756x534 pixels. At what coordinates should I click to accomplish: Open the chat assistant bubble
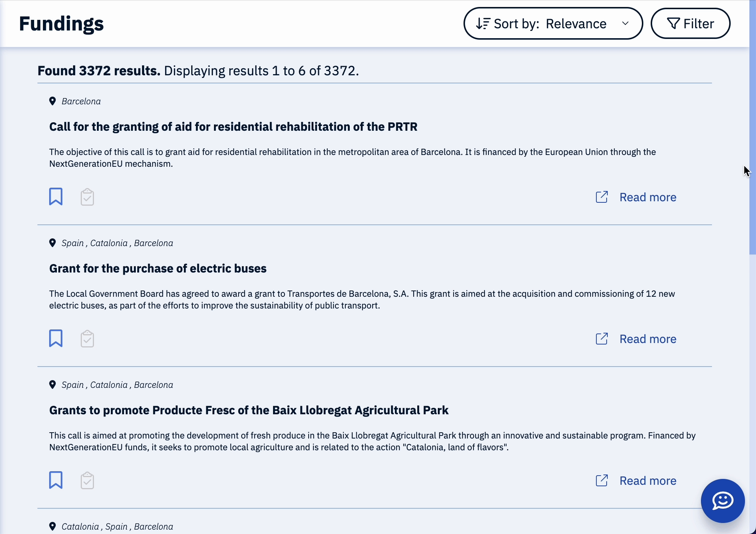coord(723,501)
